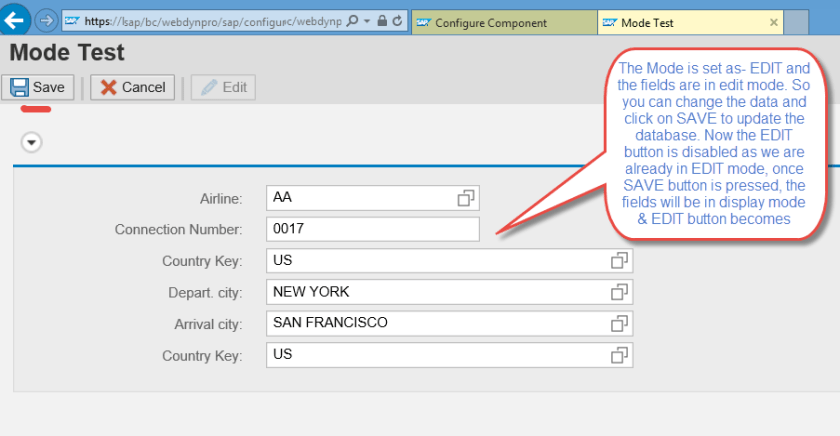The width and height of the screenshot is (840, 436).
Task: Close the Mode Test tab
Action: (773, 22)
